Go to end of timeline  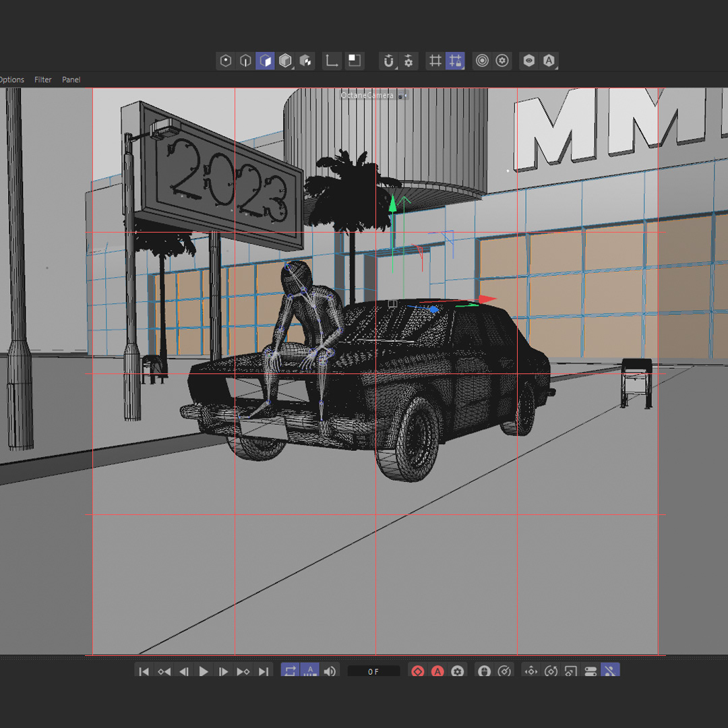tap(264, 671)
